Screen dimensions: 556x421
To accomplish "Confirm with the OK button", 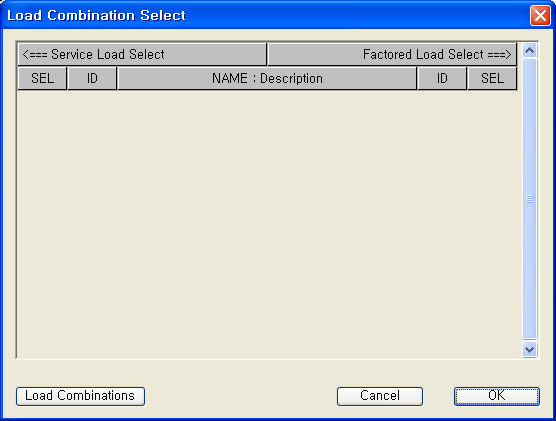I will point(497,396).
